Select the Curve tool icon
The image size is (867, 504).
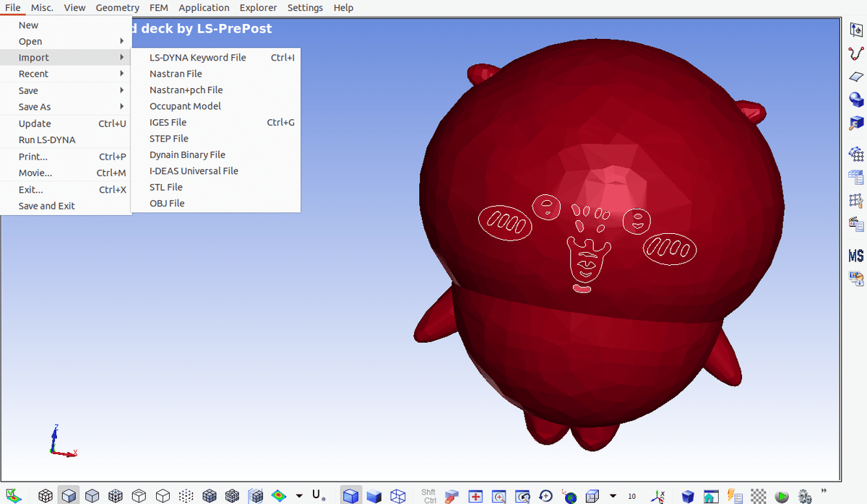pyautogui.click(x=856, y=54)
